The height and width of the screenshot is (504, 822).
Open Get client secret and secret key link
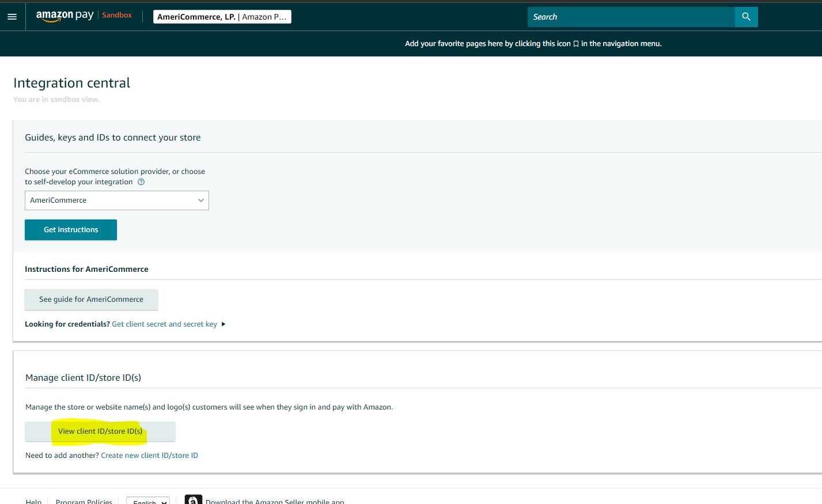[x=165, y=324]
